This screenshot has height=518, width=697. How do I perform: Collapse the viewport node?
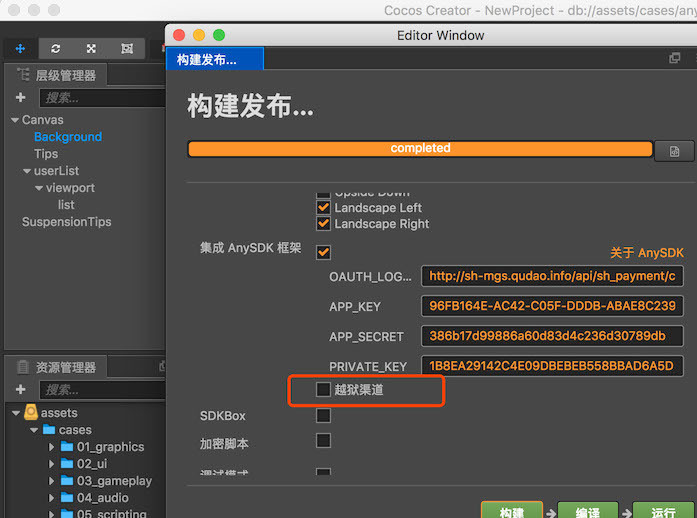(39, 188)
